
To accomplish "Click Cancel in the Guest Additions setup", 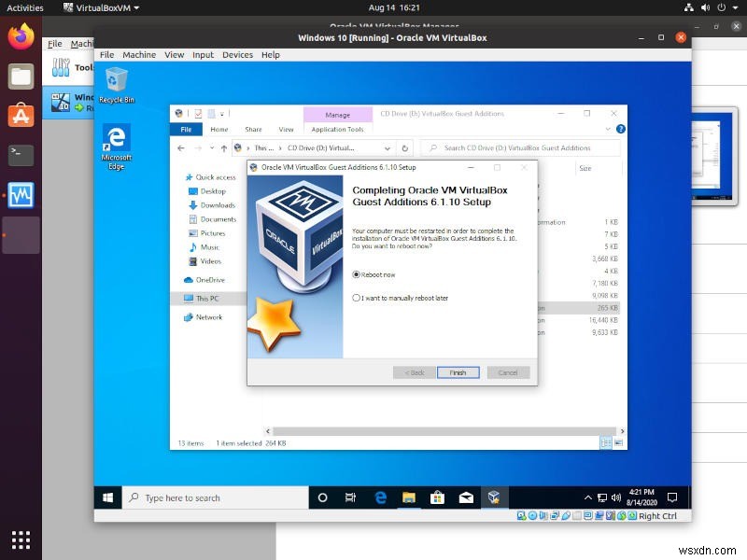I will click(508, 371).
